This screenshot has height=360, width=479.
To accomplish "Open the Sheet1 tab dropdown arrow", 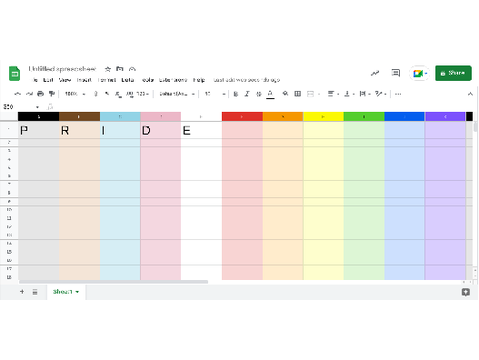I will (x=77, y=292).
